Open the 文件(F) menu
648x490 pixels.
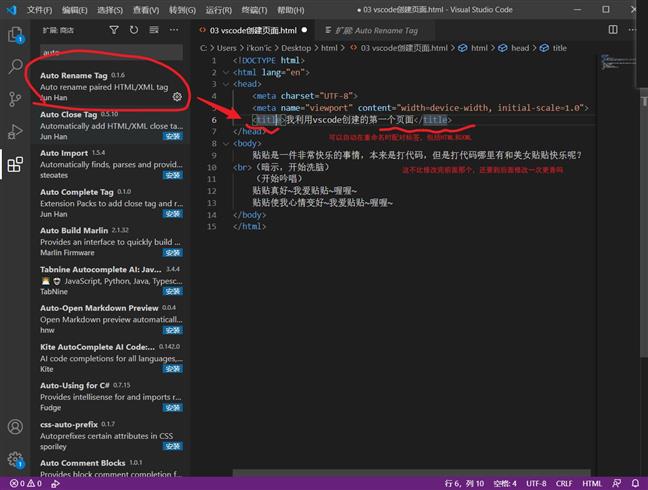(39, 10)
